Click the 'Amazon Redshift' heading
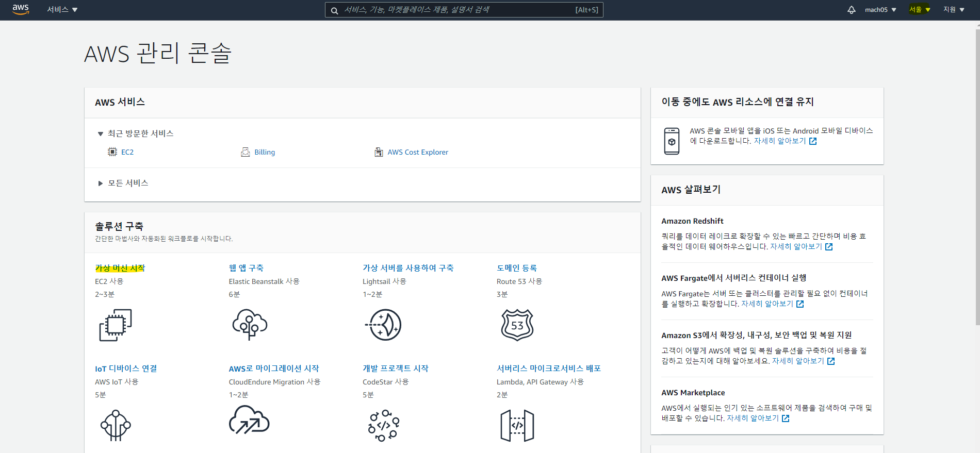 [x=692, y=221]
